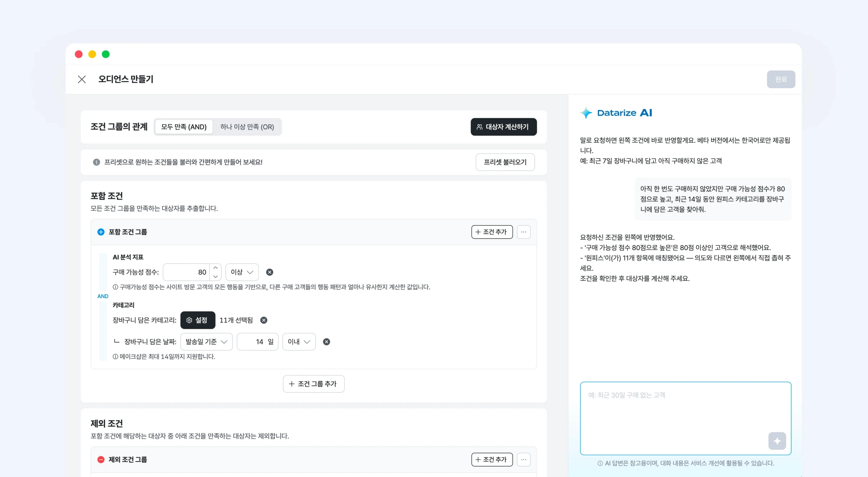Click the user's chat message bubble
Image resolution: width=868 pixels, height=477 pixels.
[713, 199]
